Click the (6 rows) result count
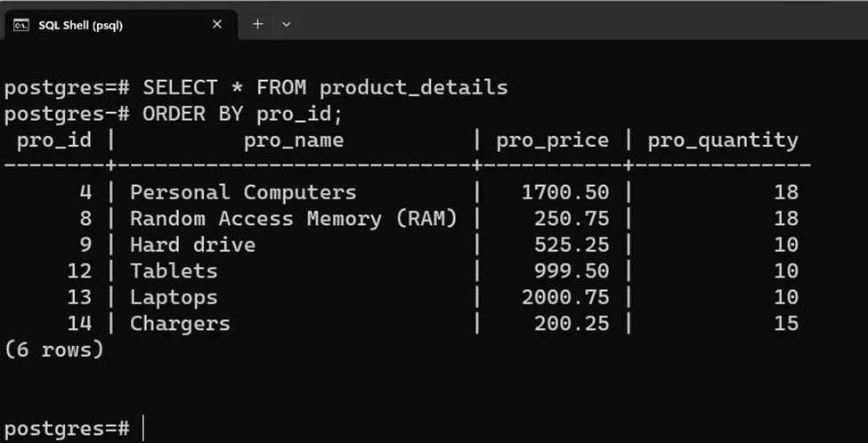The height and width of the screenshot is (443, 868). 53,350
